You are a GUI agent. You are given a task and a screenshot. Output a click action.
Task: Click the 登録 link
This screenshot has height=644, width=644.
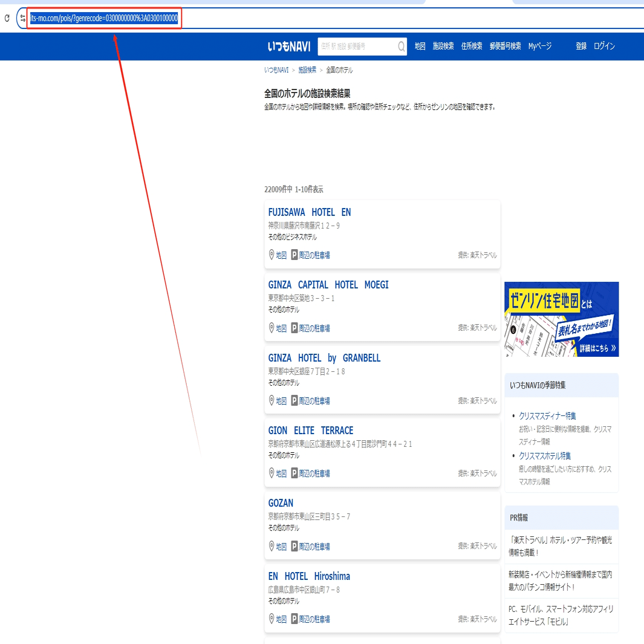[581, 46]
